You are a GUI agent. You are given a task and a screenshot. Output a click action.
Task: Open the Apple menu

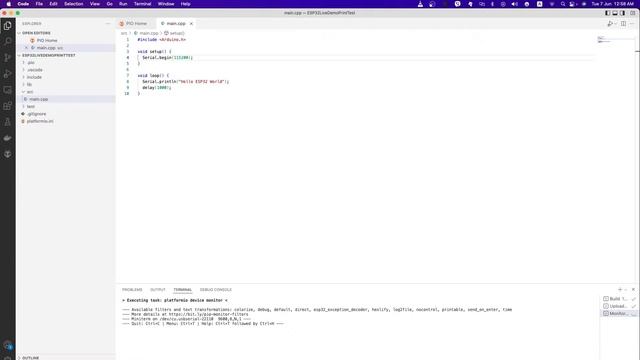[9, 4]
